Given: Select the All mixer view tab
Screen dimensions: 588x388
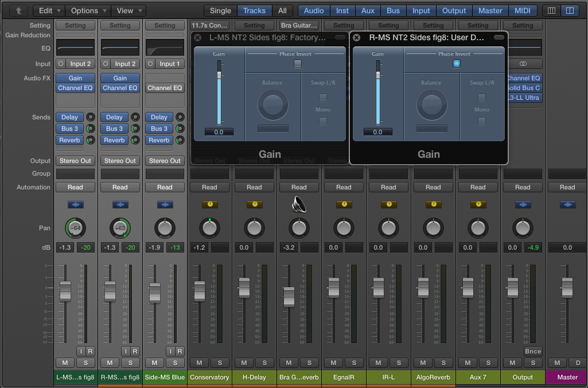Looking at the screenshot, I should (x=282, y=11).
